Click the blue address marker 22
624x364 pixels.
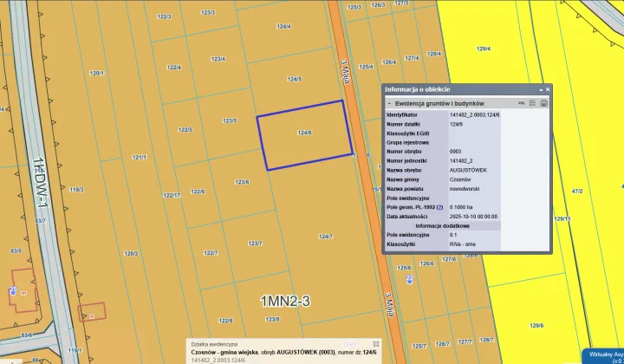click(x=409, y=279)
